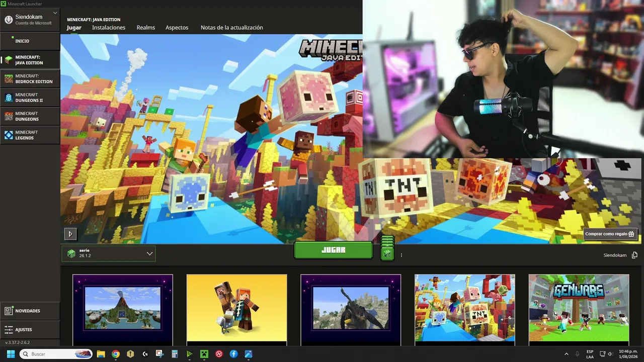Open the Snipping Tool from the taskbar
The height and width of the screenshot is (362, 644).
tap(160, 354)
